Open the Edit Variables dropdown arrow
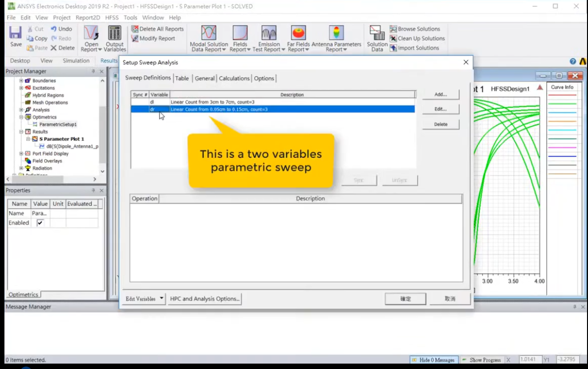The image size is (588, 369). click(x=162, y=299)
